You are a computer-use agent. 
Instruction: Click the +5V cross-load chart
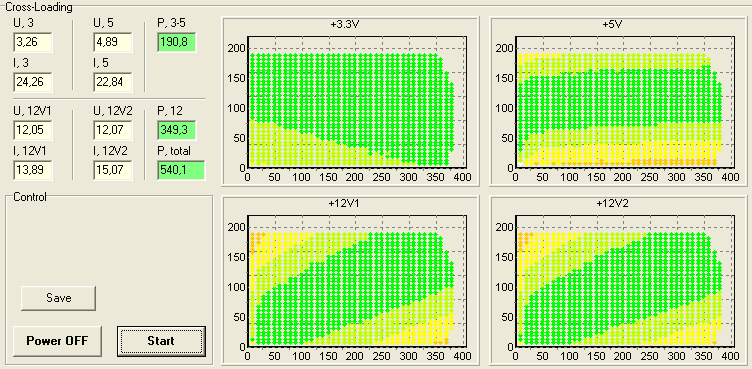[x=618, y=102]
